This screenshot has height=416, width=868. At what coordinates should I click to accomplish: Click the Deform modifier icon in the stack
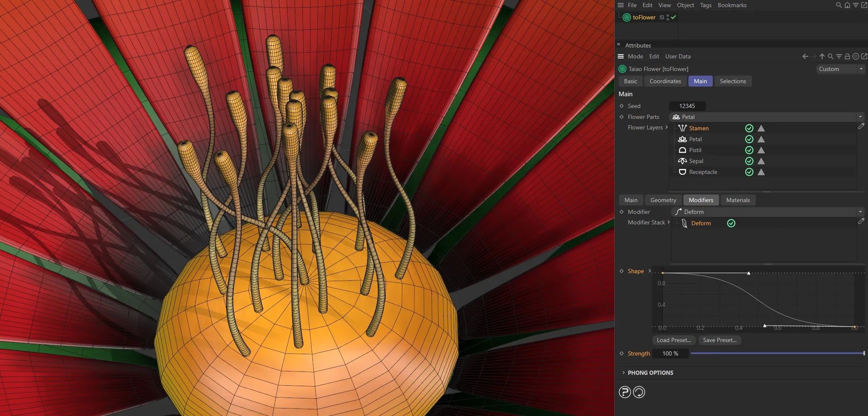[685, 223]
